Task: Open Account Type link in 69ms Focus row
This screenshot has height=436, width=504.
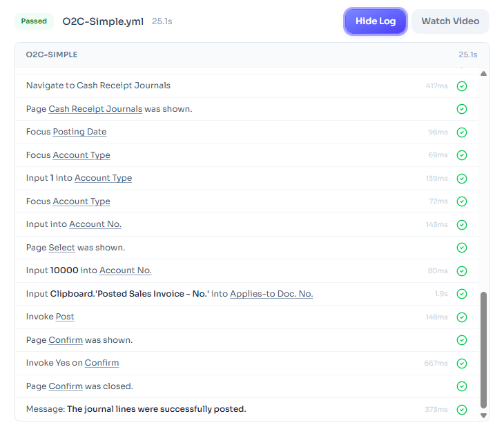Action: click(x=81, y=155)
